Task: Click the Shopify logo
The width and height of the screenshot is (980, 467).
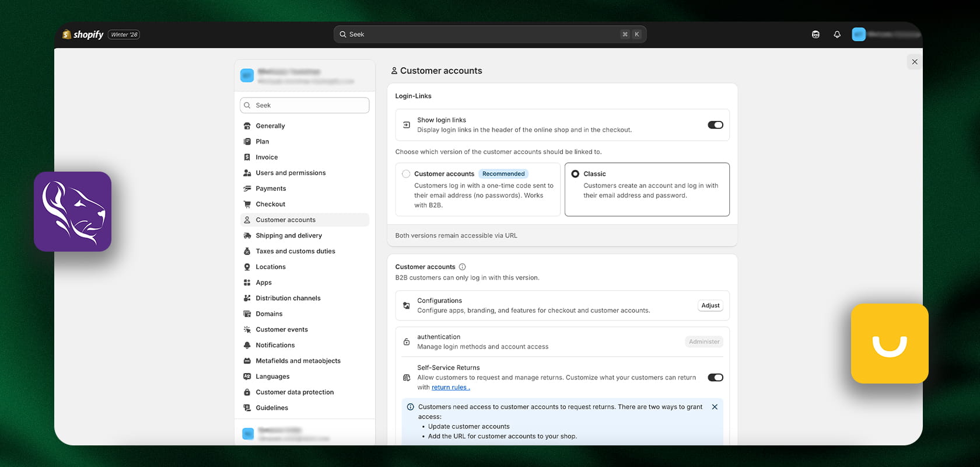Action: point(83,34)
